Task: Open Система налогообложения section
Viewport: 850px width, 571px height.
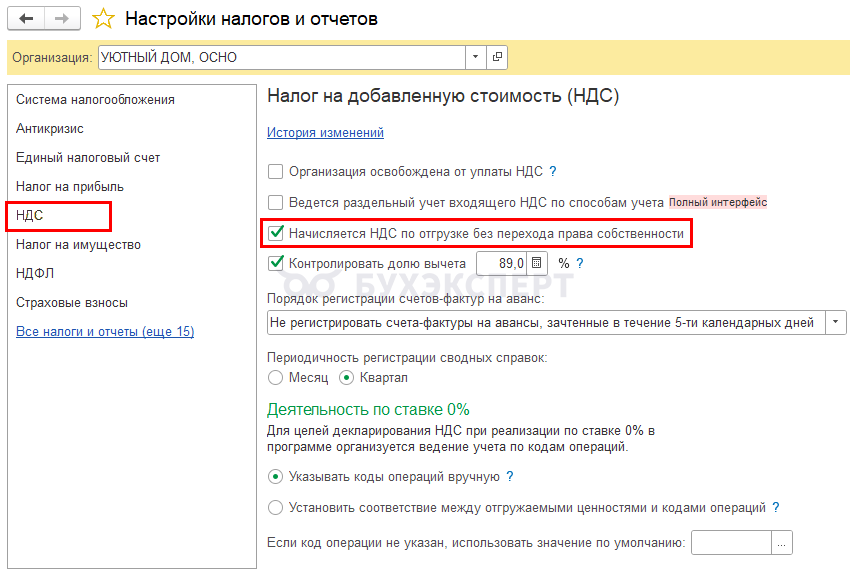Action: point(95,100)
